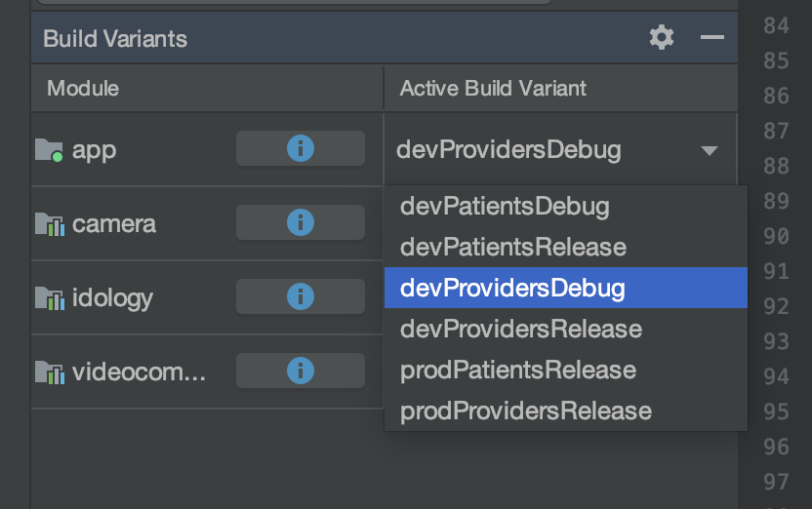812x509 pixels.
Task: Open Build Variants settings gear
Action: (662, 38)
